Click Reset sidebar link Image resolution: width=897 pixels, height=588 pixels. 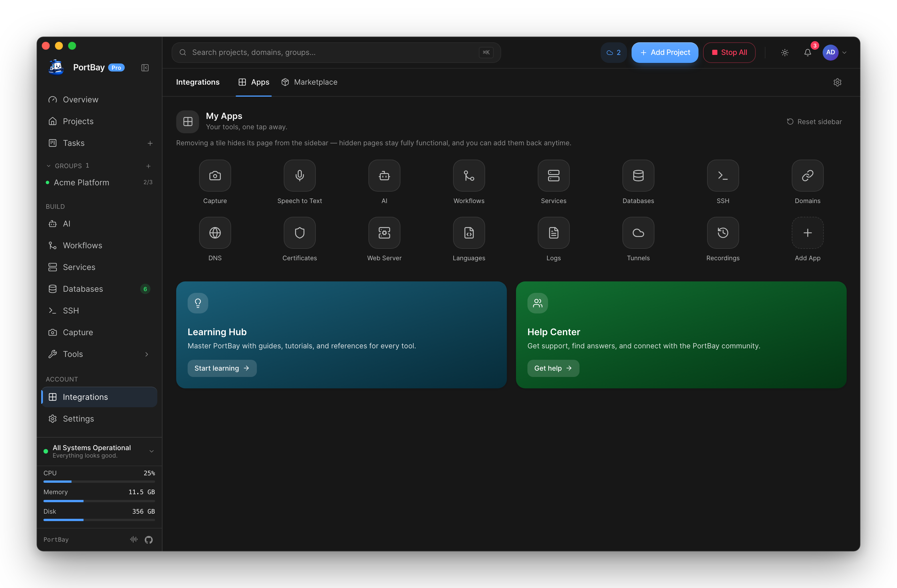pyautogui.click(x=814, y=122)
